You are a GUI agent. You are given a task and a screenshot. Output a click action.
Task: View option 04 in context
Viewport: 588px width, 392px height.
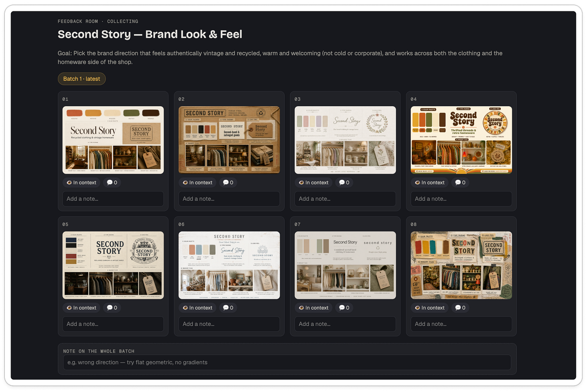(x=430, y=183)
